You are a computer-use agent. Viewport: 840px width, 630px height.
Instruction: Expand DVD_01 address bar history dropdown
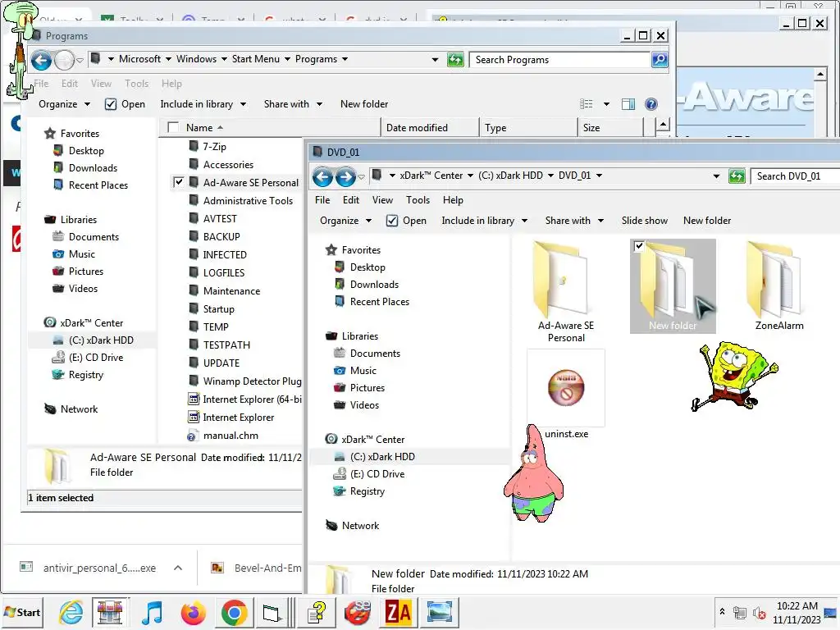716,176
